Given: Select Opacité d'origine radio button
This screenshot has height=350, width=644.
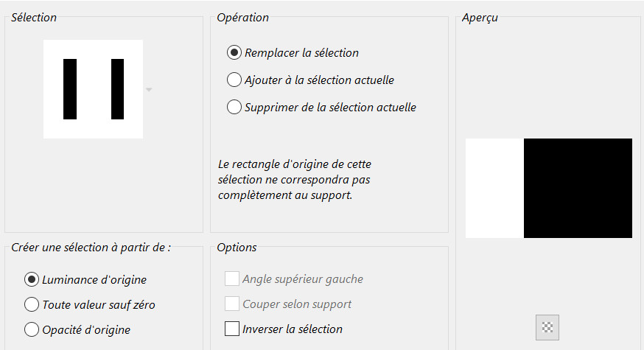Looking at the screenshot, I should pos(32,329).
